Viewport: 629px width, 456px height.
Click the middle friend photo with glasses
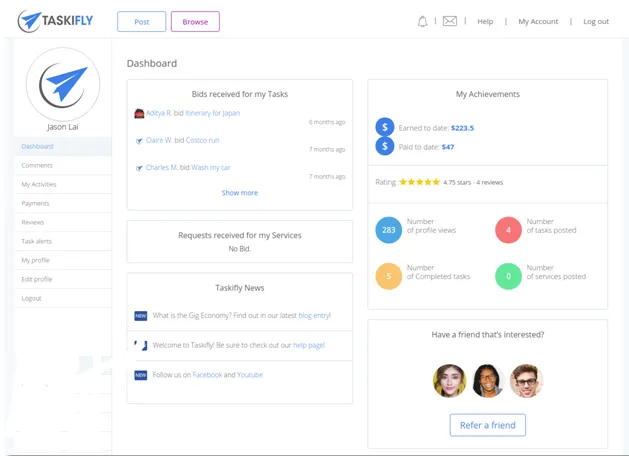(x=487, y=381)
